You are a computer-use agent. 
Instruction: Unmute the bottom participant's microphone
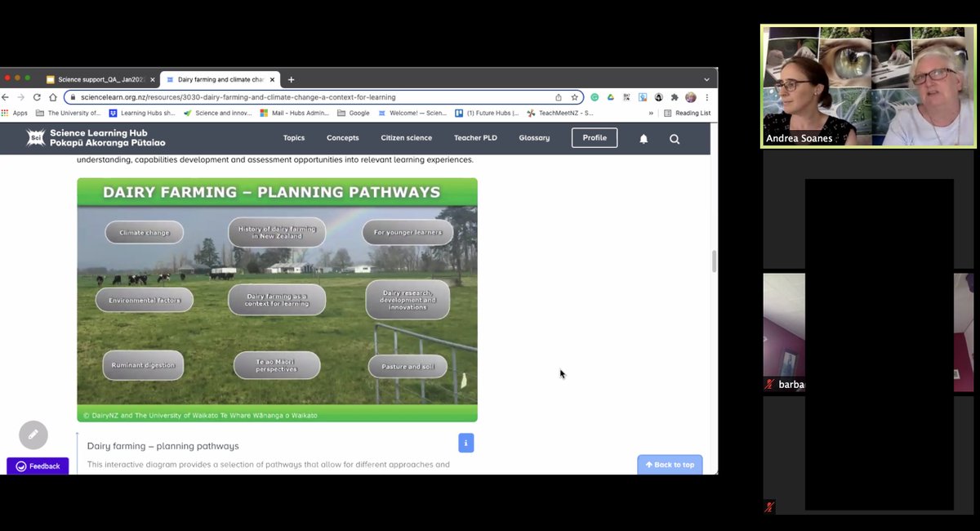point(768,506)
